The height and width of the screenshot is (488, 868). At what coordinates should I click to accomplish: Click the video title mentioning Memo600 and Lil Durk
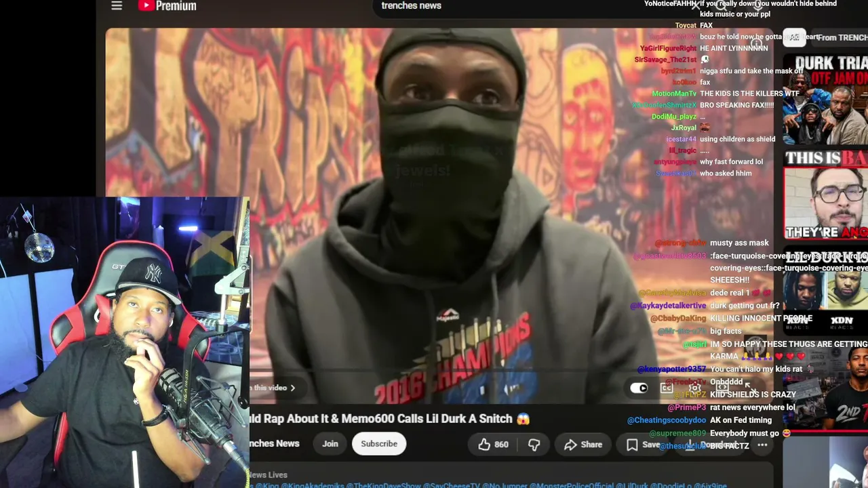pos(390,420)
